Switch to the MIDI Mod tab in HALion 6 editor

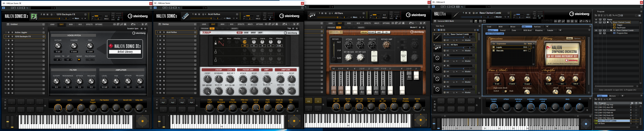click(x=528, y=30)
